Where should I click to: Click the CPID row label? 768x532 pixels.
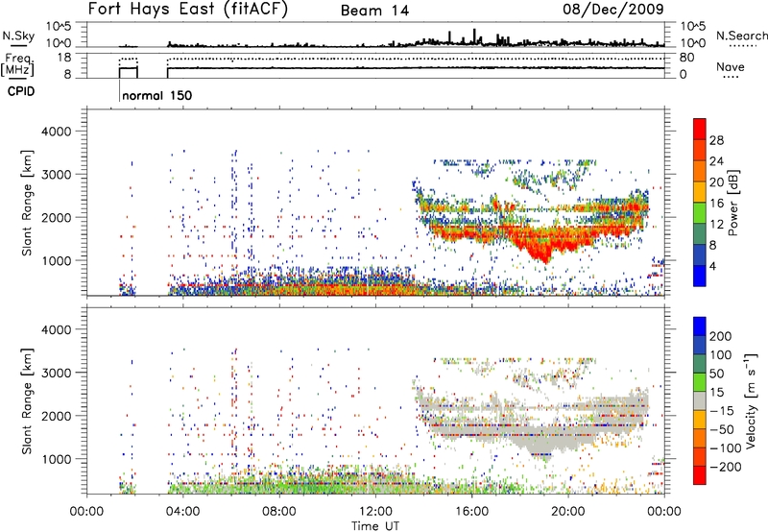21,91
